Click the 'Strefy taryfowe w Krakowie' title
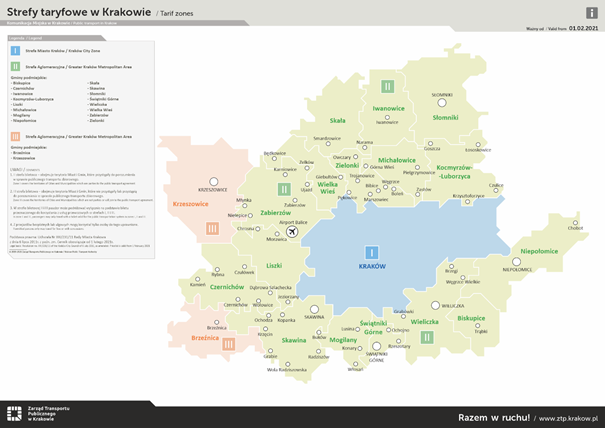 click(x=79, y=11)
